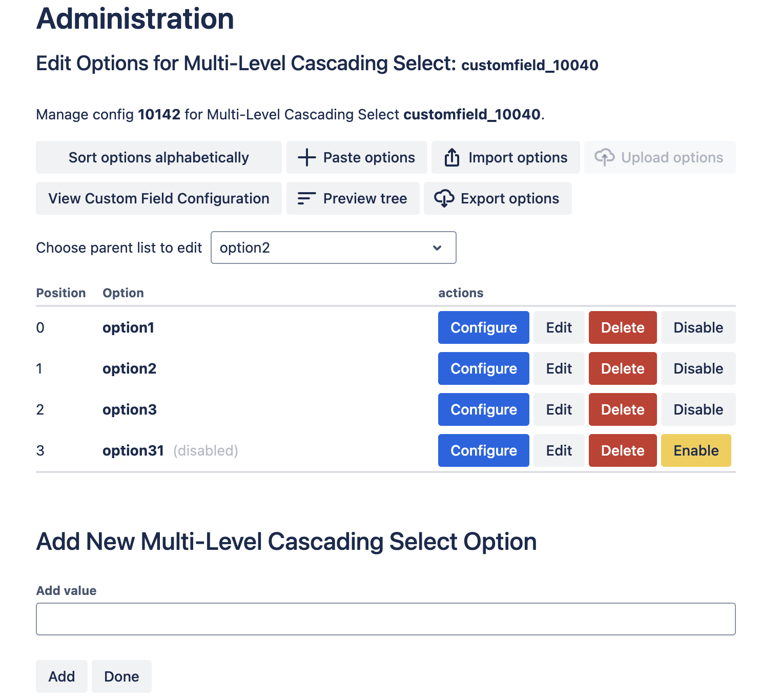Click the dropdown chevron arrow
The height and width of the screenshot is (700, 781).
coord(437,248)
